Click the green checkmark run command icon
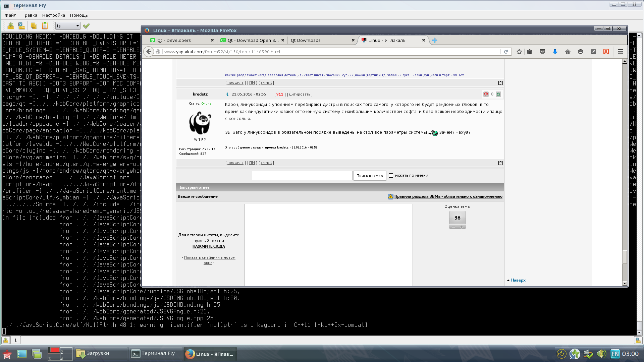644x362 pixels. 86,26
